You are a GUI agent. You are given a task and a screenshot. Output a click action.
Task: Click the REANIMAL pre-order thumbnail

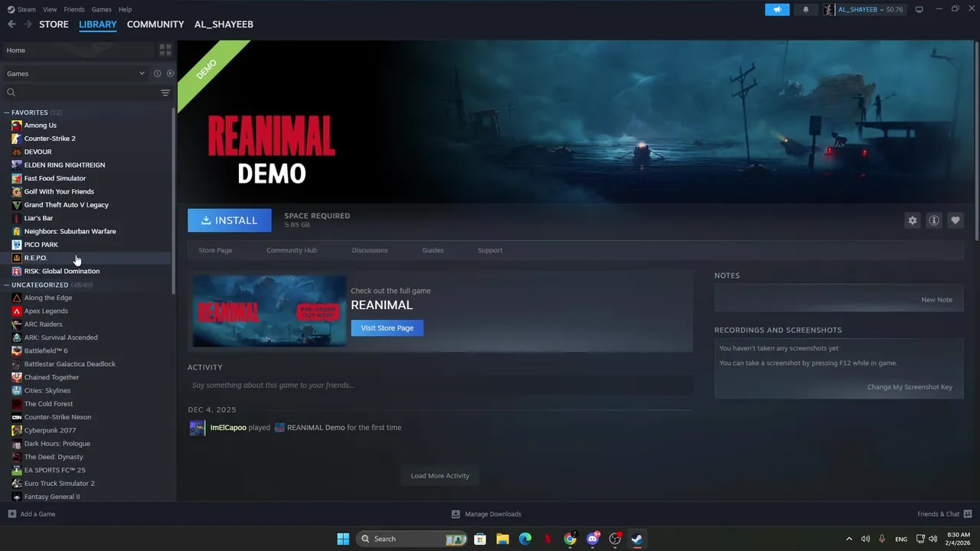(x=269, y=311)
